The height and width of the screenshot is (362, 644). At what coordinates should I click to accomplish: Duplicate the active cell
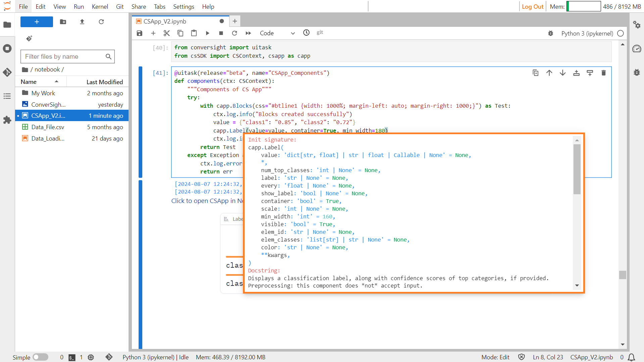[x=536, y=73]
